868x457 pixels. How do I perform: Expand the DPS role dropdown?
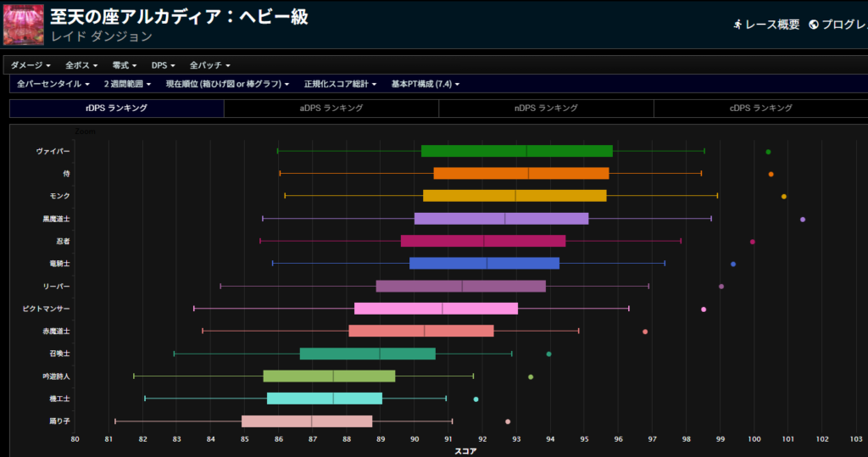163,65
